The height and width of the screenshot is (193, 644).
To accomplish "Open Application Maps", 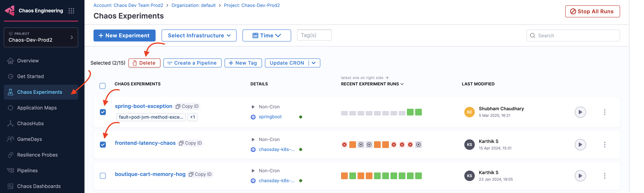I will (x=37, y=108).
